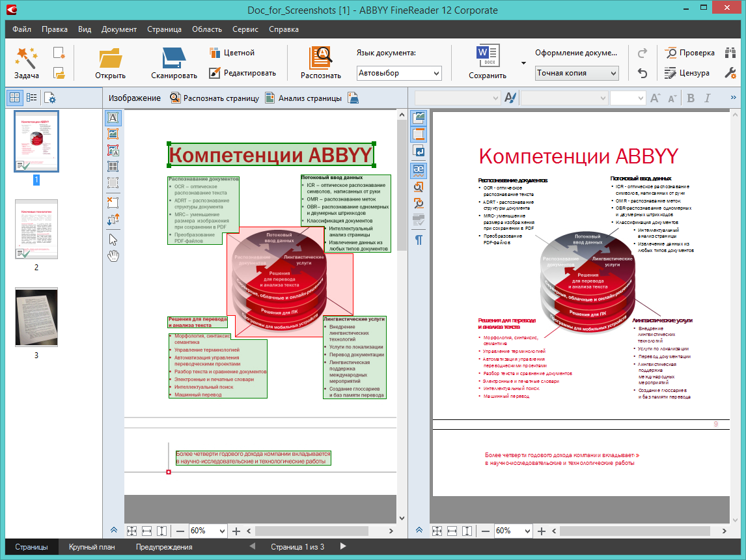The image size is (746, 560).
Task: Open the Язык документа dropdown showing Автовыбор
Action: pyautogui.click(x=399, y=74)
